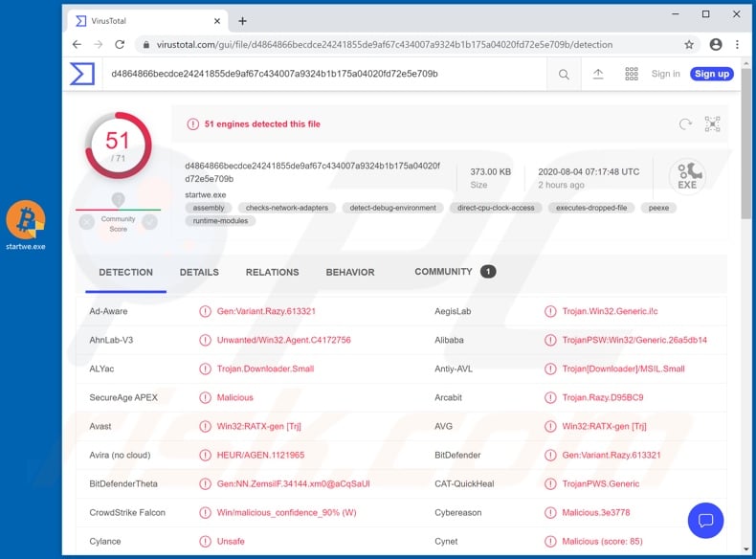Click Trojan[Downloader]/MSIL.Small detection
The image size is (756, 559).
tap(623, 369)
